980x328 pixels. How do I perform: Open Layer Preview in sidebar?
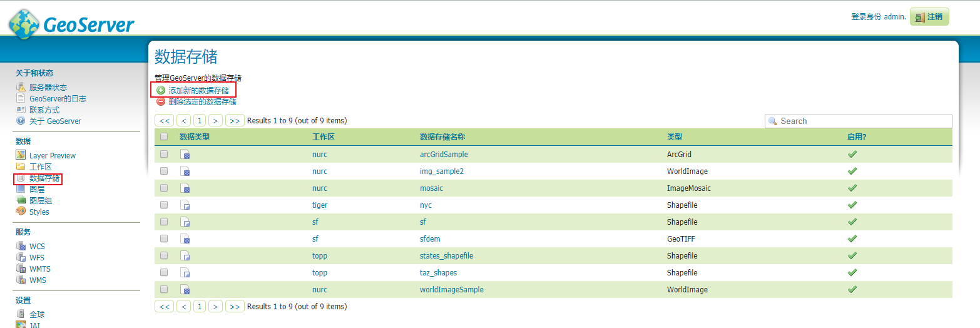click(x=53, y=155)
